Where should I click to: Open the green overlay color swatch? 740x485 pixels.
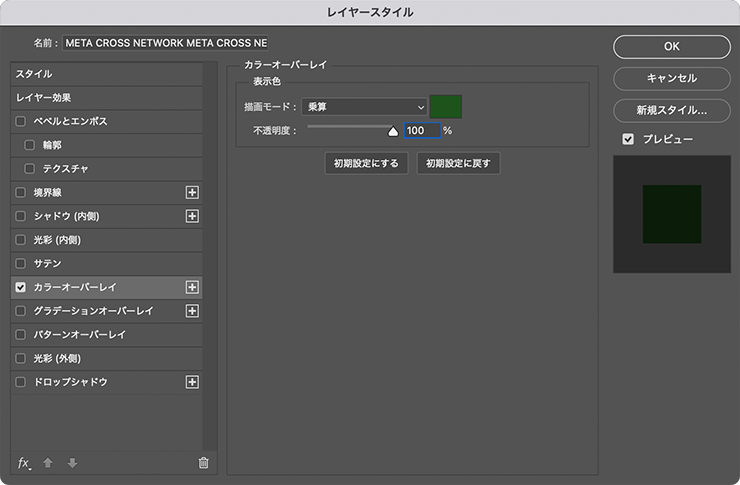[446, 107]
